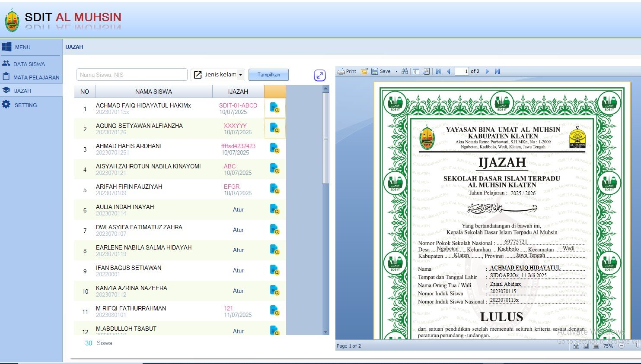Click the expand fullscreen icon beside Tampilkan

point(319,75)
